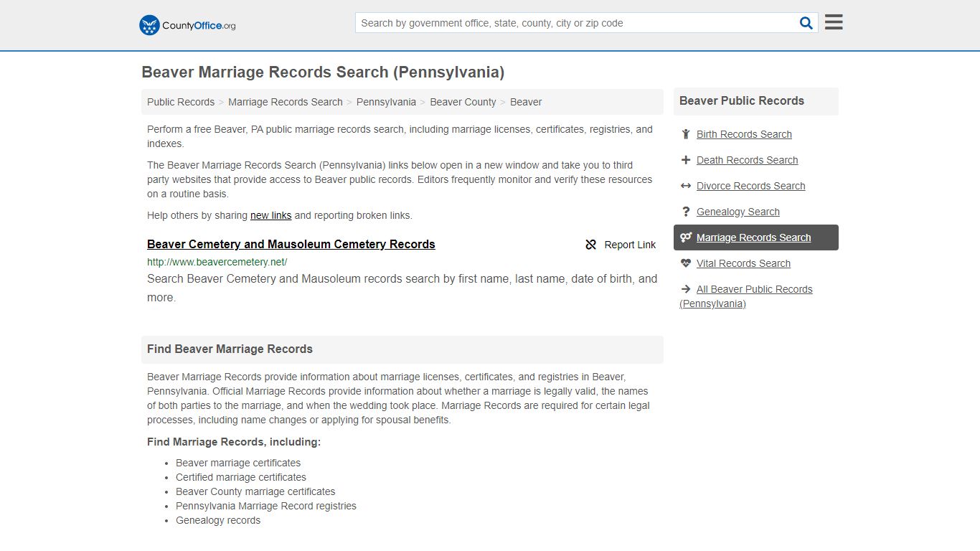This screenshot has height=551, width=980.
Task: Go to Pennsylvania breadcrumb
Action: tap(386, 102)
